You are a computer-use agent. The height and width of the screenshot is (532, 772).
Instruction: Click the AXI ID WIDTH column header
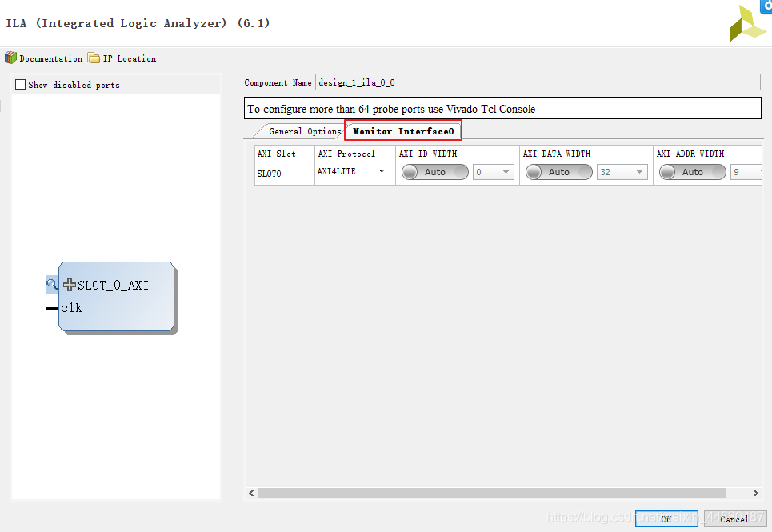pyautogui.click(x=458, y=153)
